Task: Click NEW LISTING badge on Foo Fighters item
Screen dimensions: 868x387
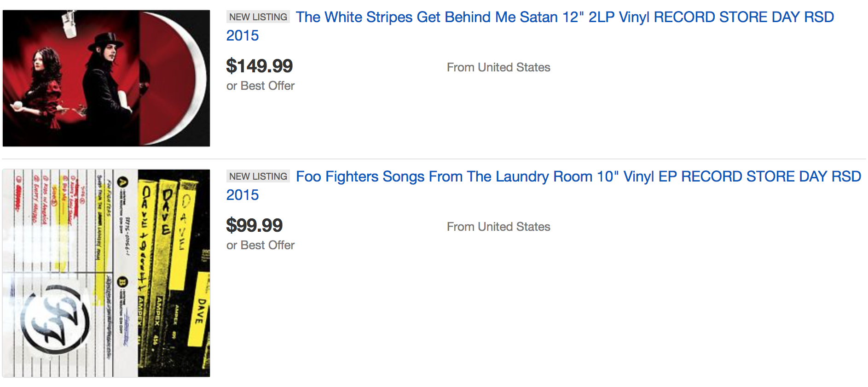Action: click(x=258, y=176)
